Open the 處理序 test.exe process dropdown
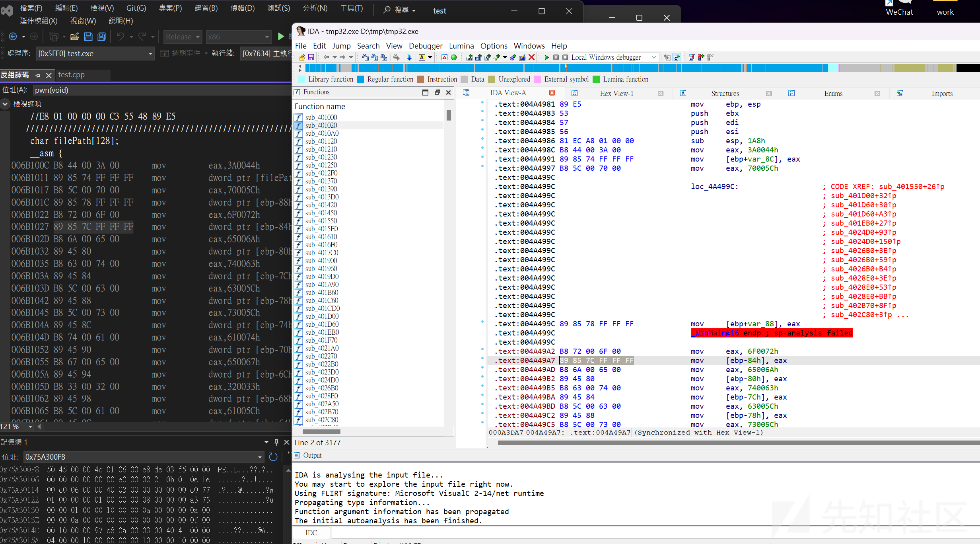The width and height of the screenshot is (980, 544). (95, 53)
